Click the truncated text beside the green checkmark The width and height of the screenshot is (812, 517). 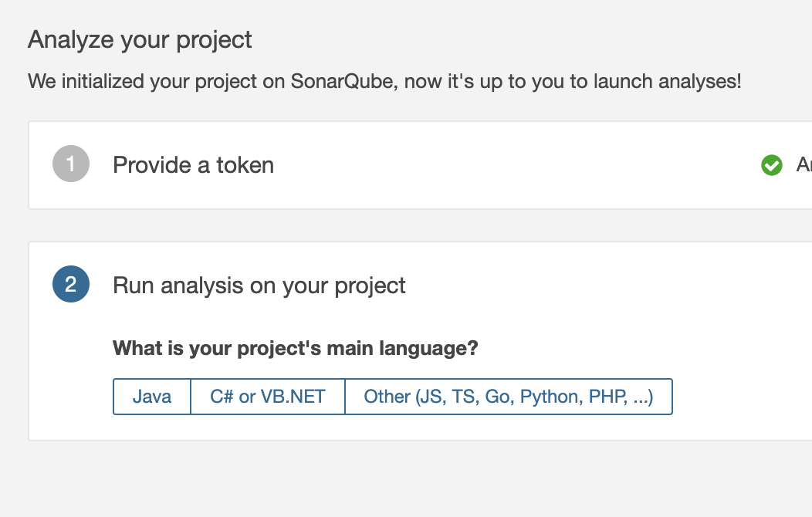click(803, 165)
